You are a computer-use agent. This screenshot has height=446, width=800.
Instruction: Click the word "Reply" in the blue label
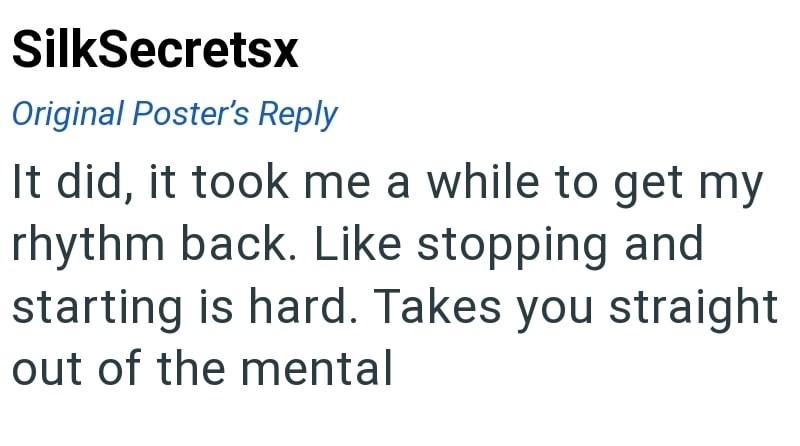297,114
